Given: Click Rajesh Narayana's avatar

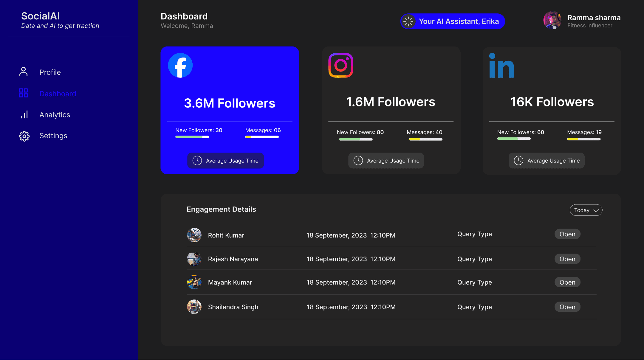Looking at the screenshot, I should [194, 259].
